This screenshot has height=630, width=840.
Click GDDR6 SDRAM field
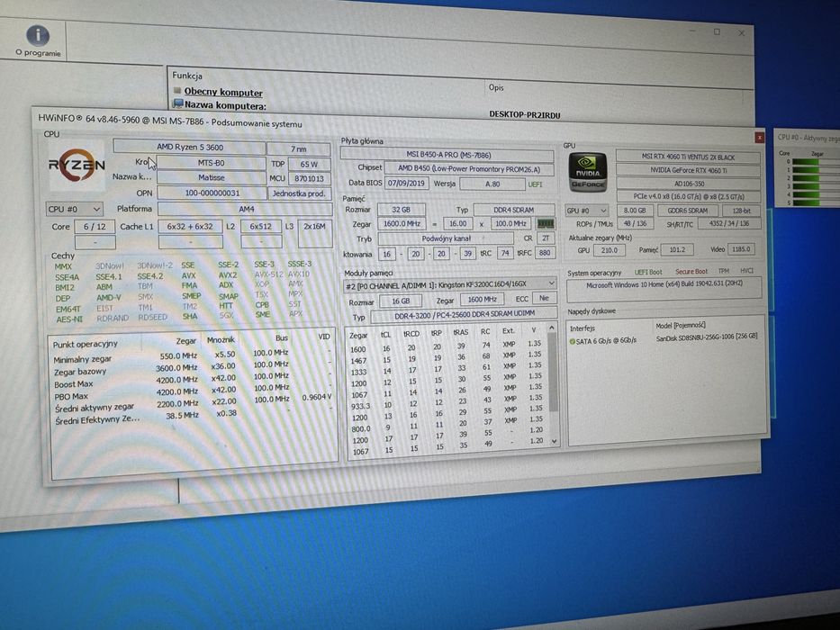[687, 211]
